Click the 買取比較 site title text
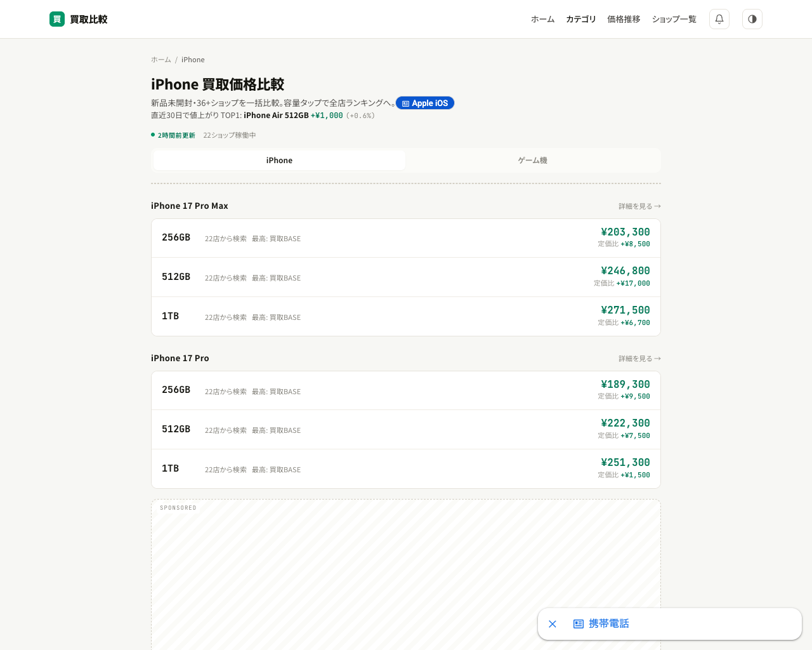 [89, 19]
